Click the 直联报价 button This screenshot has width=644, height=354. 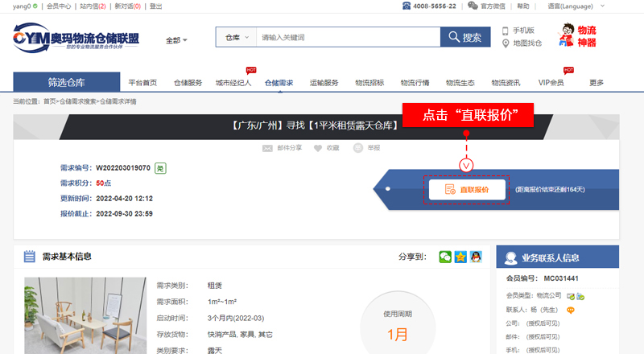point(467,190)
